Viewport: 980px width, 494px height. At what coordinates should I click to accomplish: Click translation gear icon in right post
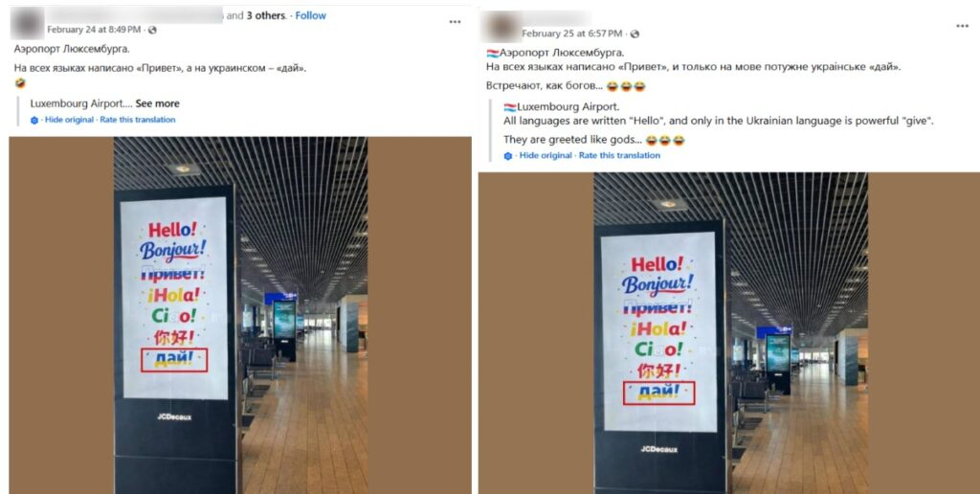pos(508,156)
